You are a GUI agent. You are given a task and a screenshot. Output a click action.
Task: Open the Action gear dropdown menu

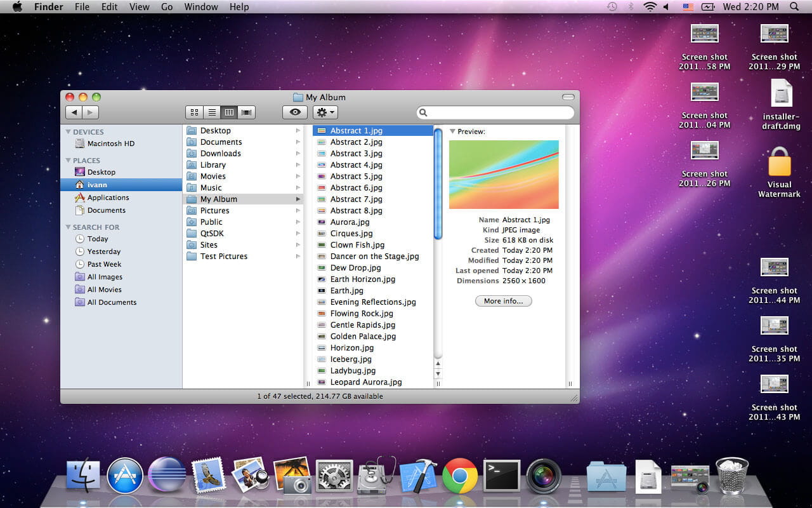[x=325, y=112]
